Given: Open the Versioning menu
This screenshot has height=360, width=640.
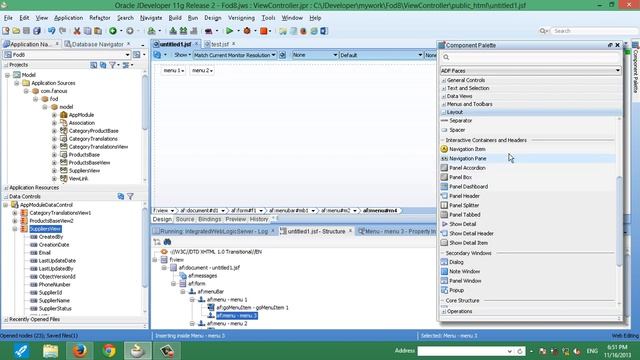Looking at the screenshot, I should (x=241, y=18).
